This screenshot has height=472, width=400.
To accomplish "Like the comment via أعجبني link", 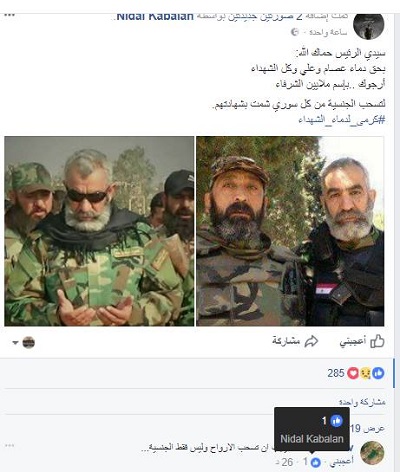I will [341, 462].
